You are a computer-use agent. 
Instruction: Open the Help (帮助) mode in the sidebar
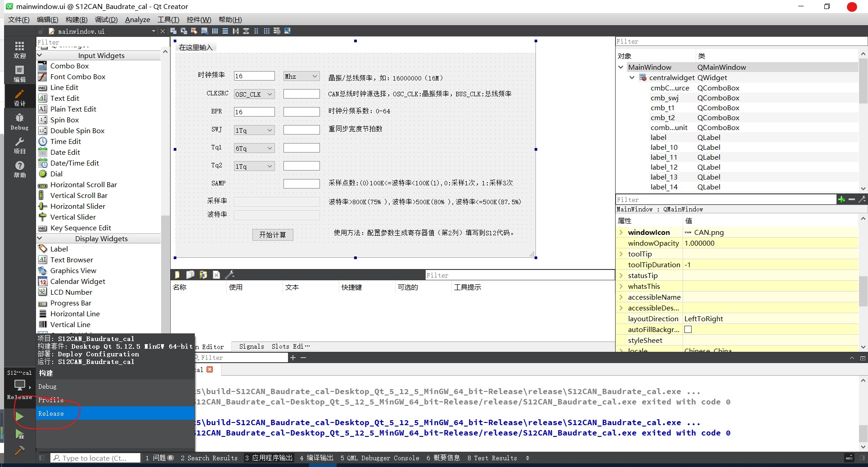(19, 169)
